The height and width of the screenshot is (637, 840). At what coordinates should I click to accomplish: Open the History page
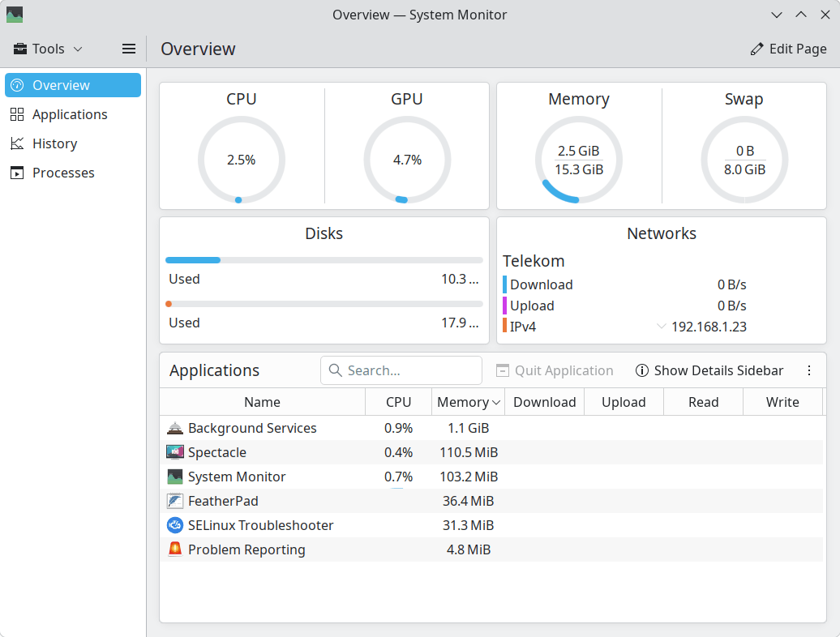tap(54, 143)
